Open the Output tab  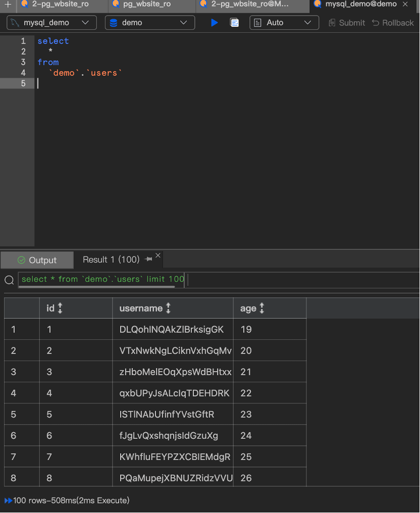(x=37, y=260)
